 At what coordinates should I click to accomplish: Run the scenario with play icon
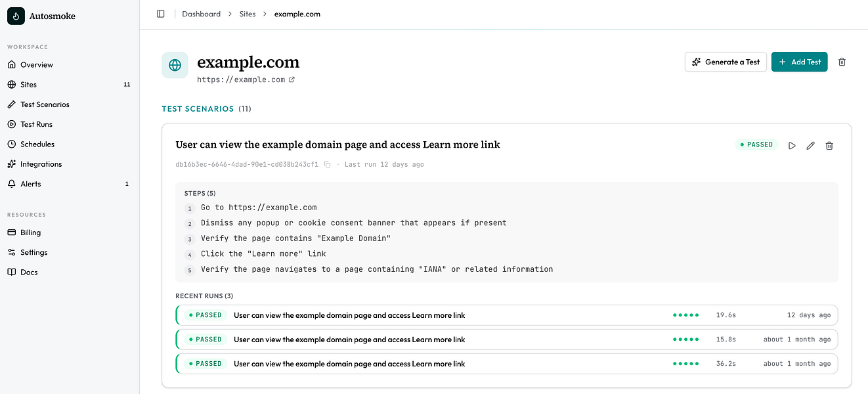(792, 145)
